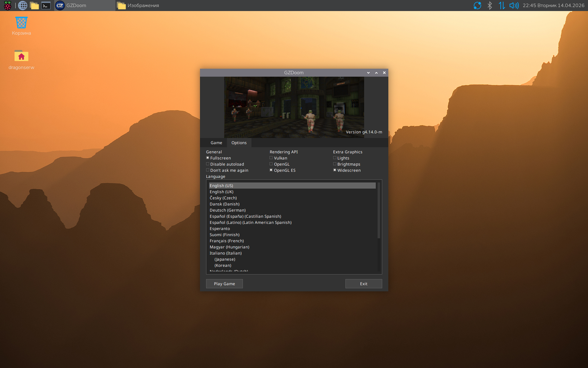The height and width of the screenshot is (368, 588).
Task: Minimize the GZDoom launcher window
Action: click(368, 73)
